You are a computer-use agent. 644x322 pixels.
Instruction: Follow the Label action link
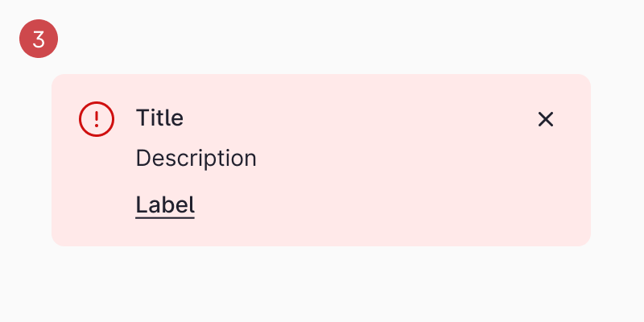165,205
